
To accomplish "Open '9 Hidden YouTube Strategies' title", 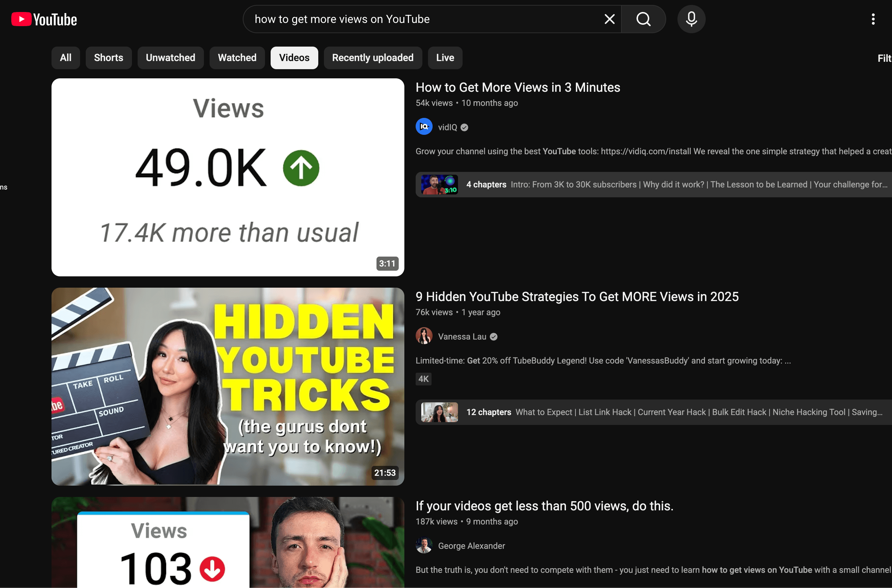I will [x=577, y=296].
